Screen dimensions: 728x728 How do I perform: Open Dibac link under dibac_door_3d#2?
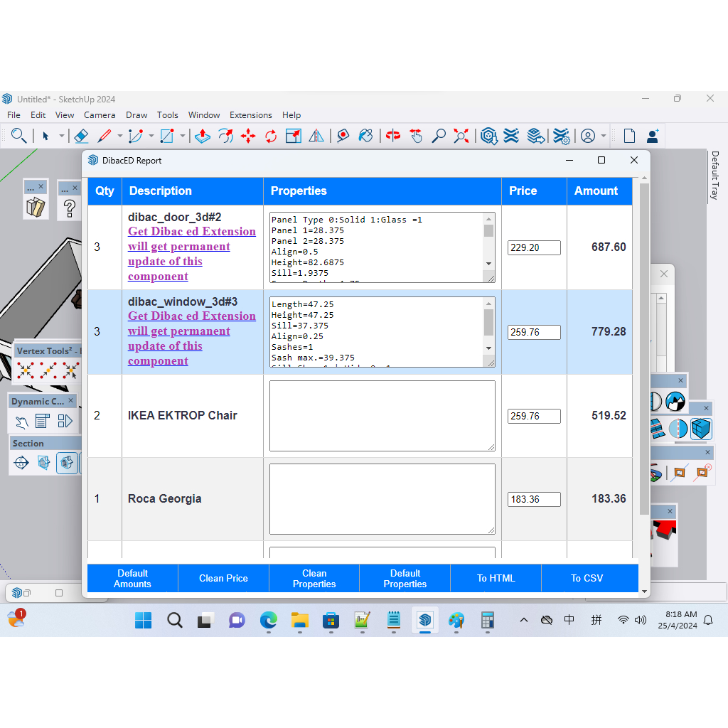point(192,254)
